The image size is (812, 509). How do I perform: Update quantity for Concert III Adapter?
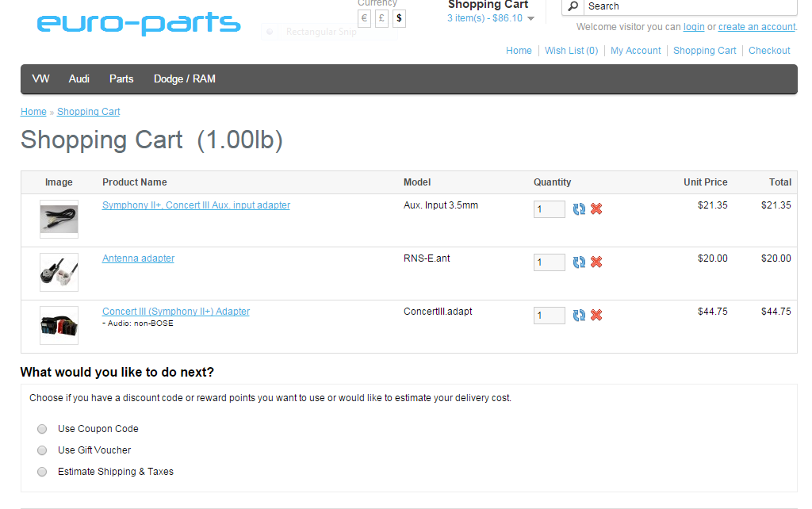(x=579, y=315)
